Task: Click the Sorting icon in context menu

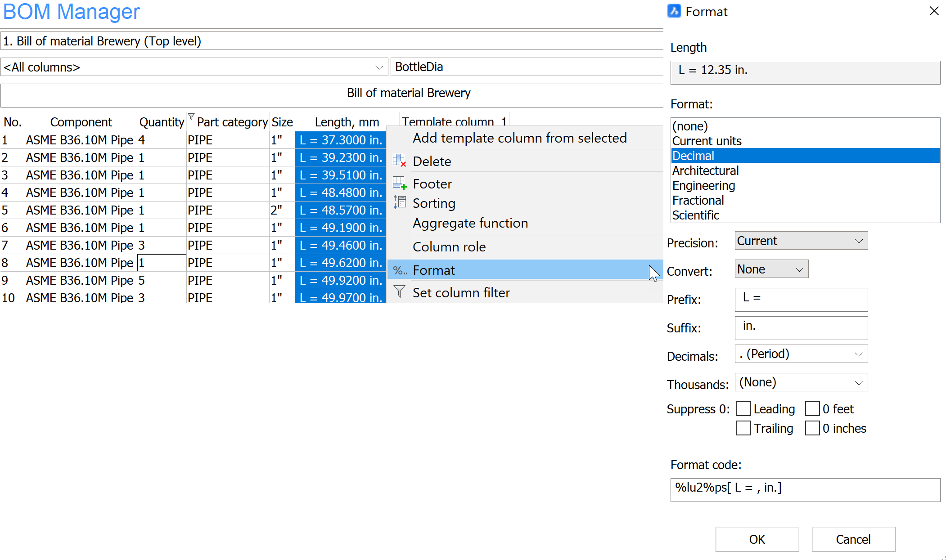Action: pos(399,202)
